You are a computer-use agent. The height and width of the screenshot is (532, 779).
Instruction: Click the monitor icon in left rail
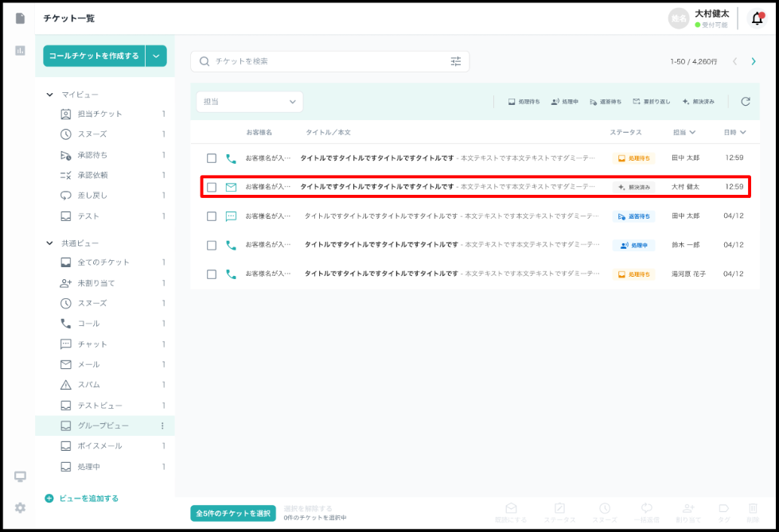coord(20,476)
